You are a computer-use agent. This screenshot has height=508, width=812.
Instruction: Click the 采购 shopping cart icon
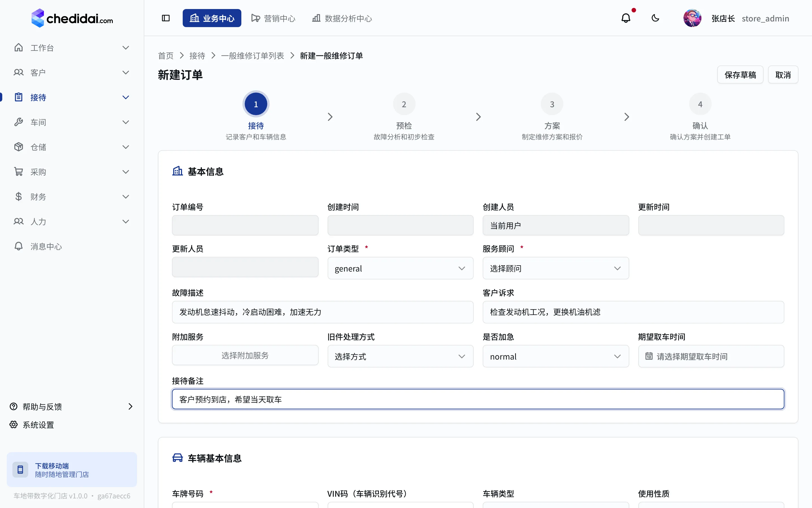(x=18, y=172)
